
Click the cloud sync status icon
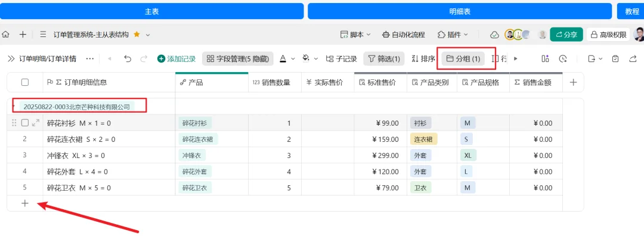pos(495,35)
